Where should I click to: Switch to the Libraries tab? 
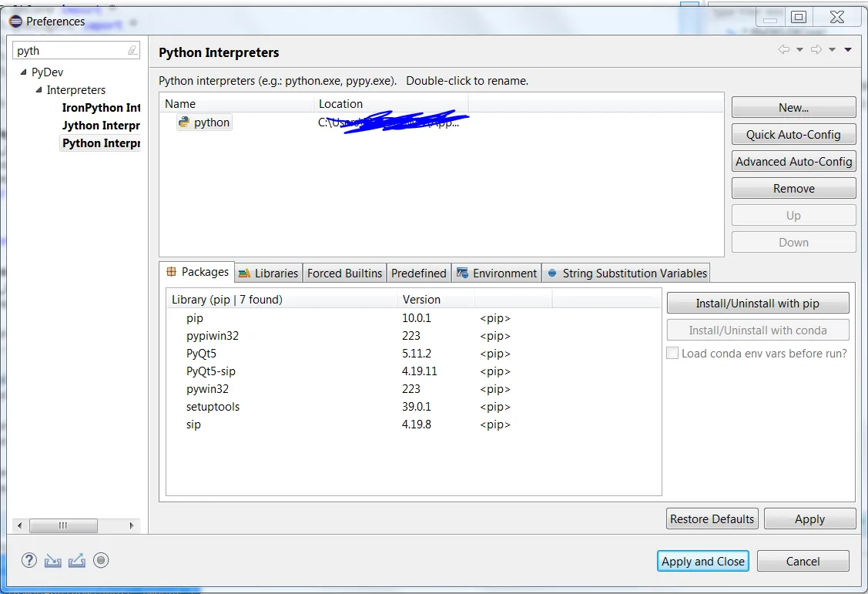pos(269,273)
